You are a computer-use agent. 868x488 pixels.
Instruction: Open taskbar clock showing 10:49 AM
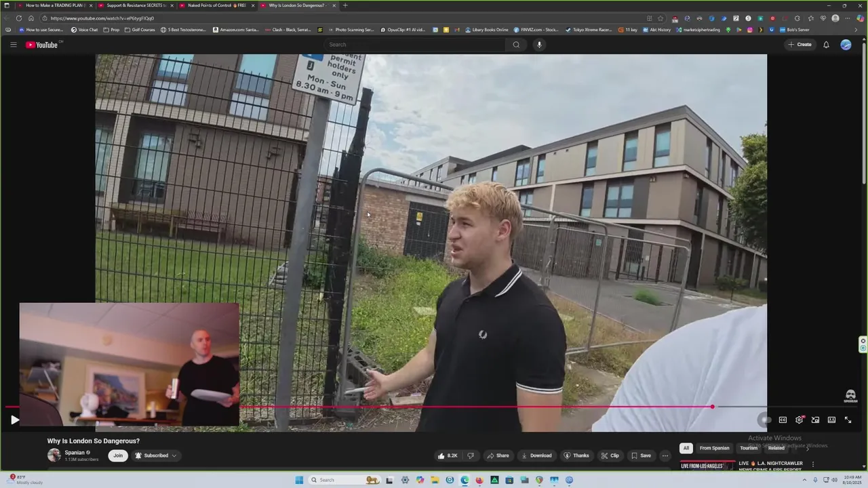(852, 480)
